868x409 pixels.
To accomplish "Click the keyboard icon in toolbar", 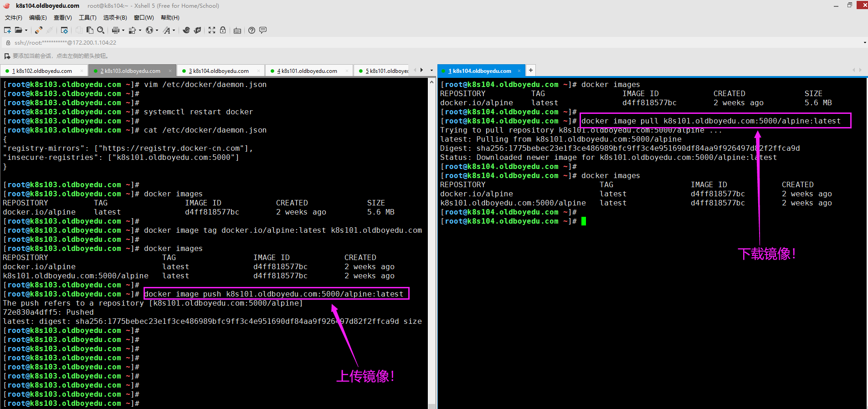I will [237, 31].
